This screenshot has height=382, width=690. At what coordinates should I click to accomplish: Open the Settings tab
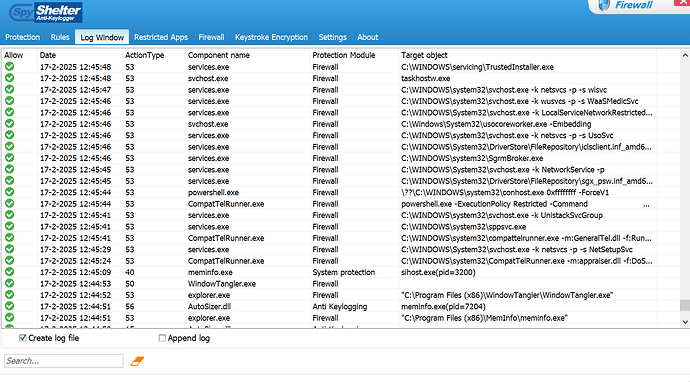coord(332,37)
